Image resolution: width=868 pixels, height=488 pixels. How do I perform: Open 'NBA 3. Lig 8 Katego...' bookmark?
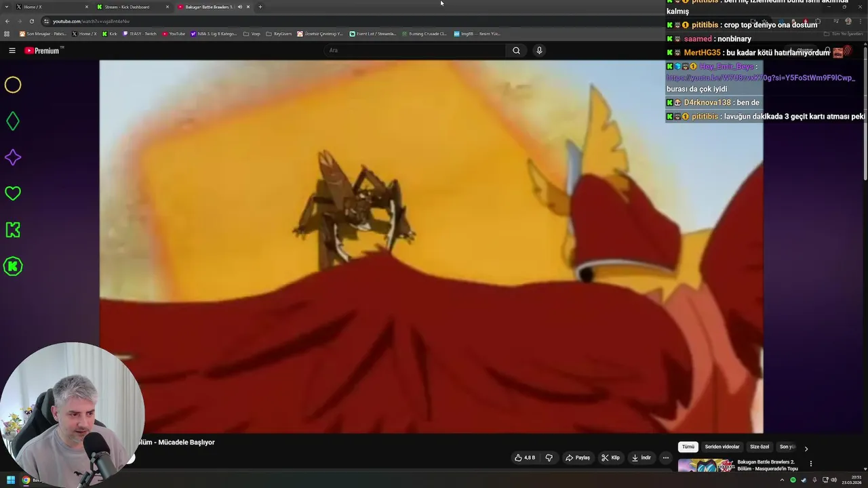click(214, 33)
